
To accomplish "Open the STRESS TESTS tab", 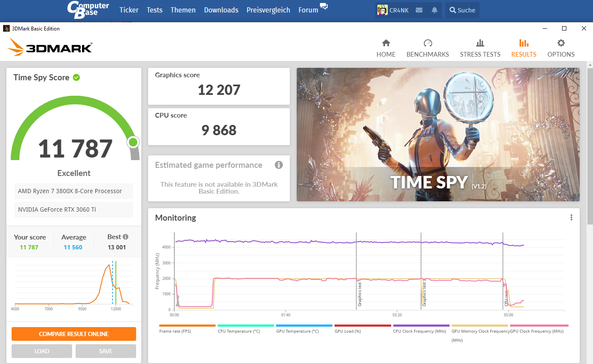I will [x=480, y=49].
